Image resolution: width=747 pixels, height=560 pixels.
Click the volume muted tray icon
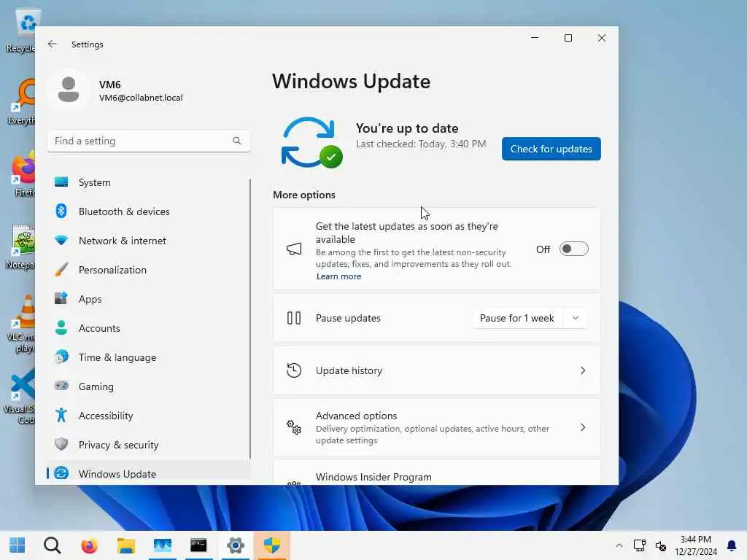coord(661,545)
